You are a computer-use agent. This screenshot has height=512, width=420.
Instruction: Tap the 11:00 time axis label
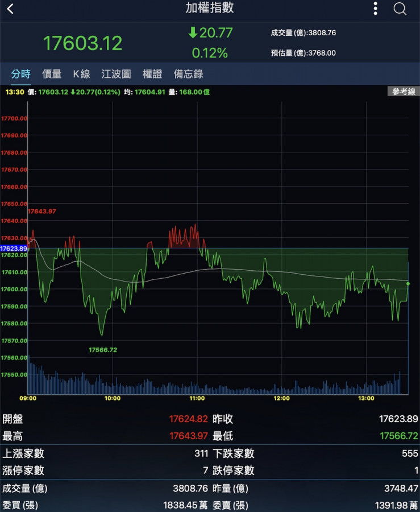coord(197,398)
